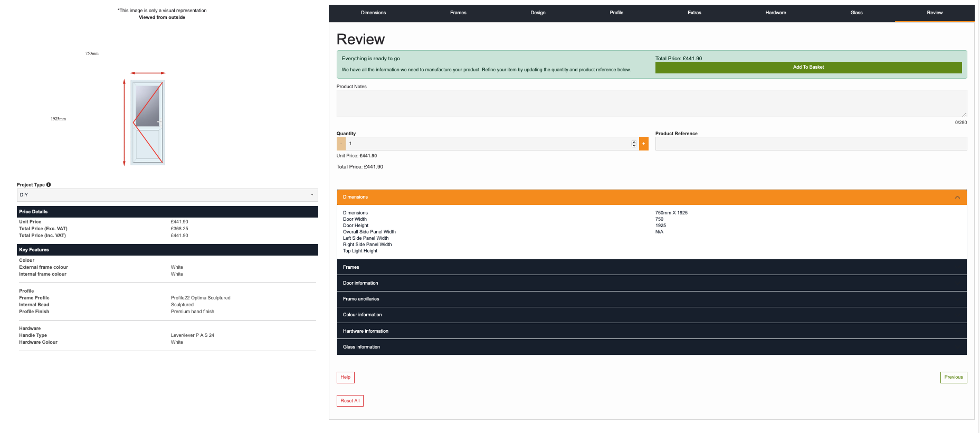Viewport: 980px width, 433px height.
Task: Open the Glass tab
Action: (856, 13)
